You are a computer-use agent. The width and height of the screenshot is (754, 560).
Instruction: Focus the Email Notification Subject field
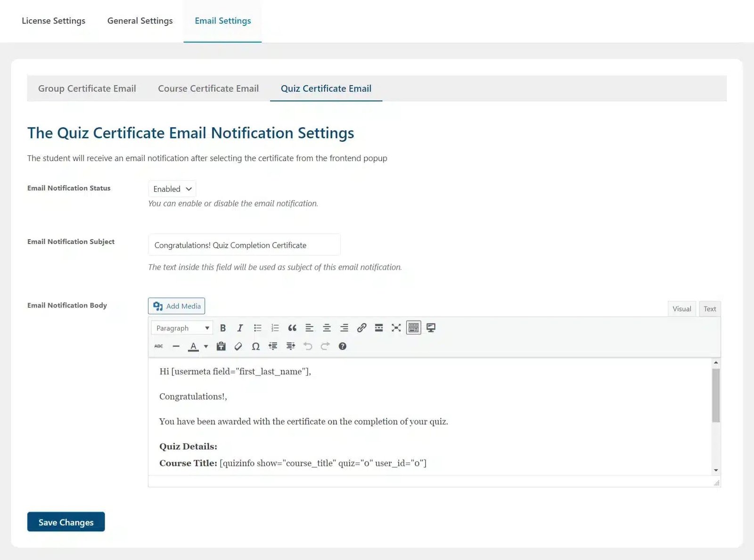click(244, 245)
